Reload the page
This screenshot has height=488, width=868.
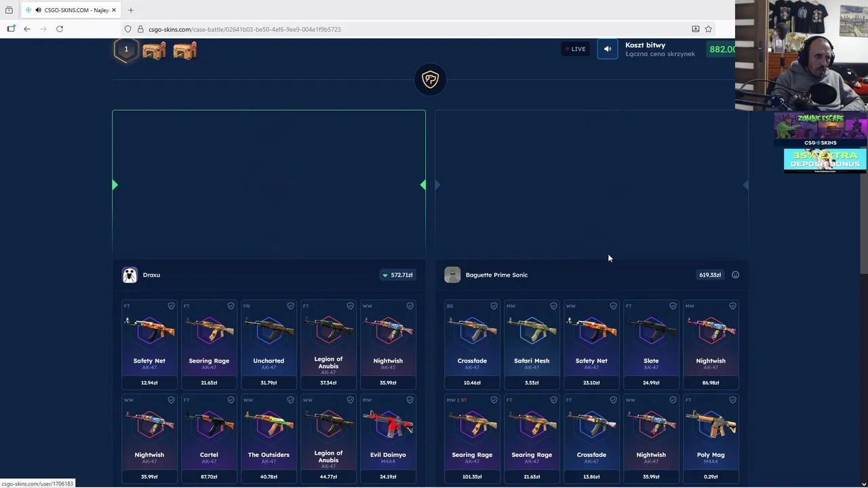pyautogui.click(x=60, y=29)
